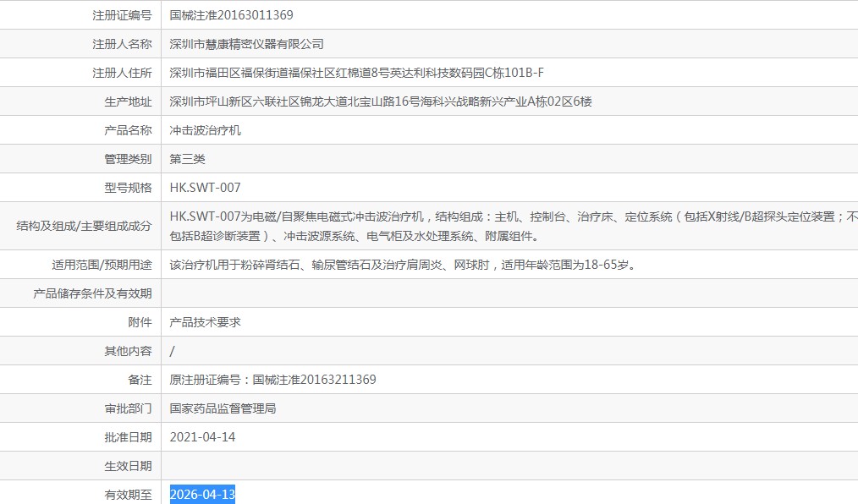This screenshot has width=858, height=504.
Task: Click the slash value in 其他内容 row
Action: coord(173,351)
